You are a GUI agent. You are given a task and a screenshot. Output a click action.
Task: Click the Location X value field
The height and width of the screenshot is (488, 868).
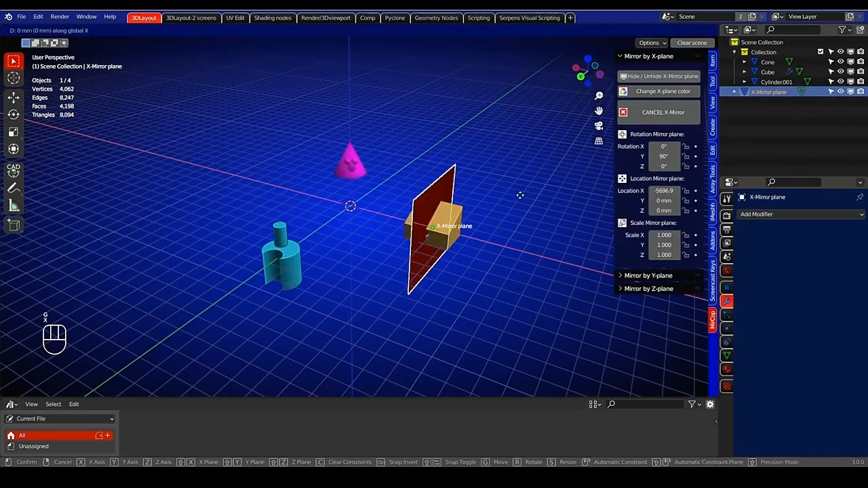click(663, 191)
